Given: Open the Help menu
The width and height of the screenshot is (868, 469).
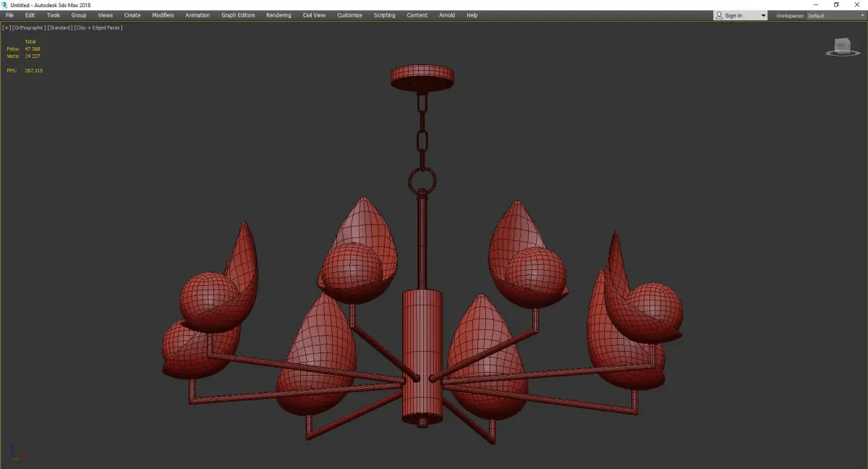Looking at the screenshot, I should click(x=472, y=15).
